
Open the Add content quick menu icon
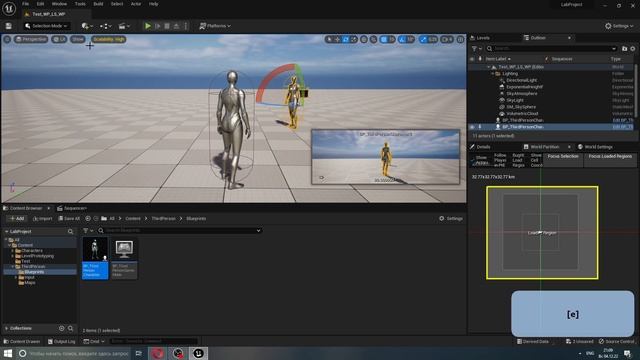(87, 26)
